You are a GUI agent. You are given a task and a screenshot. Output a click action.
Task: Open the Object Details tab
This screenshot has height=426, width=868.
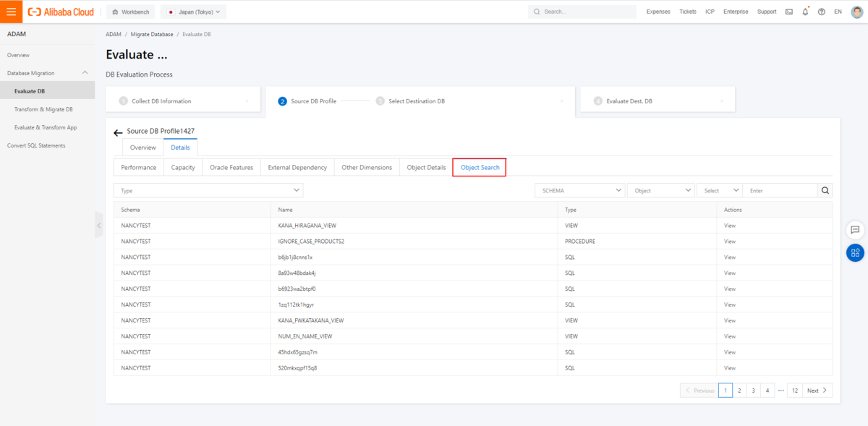[426, 167]
